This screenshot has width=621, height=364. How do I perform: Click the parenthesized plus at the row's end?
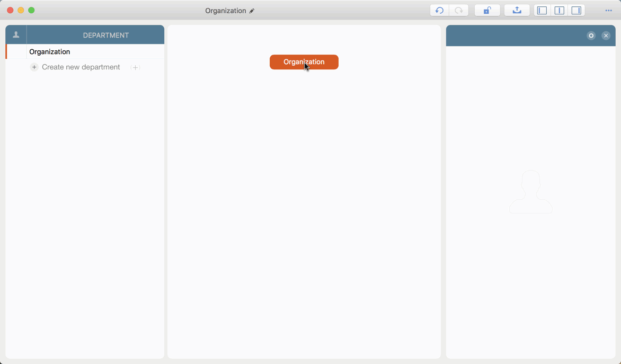[136, 68]
